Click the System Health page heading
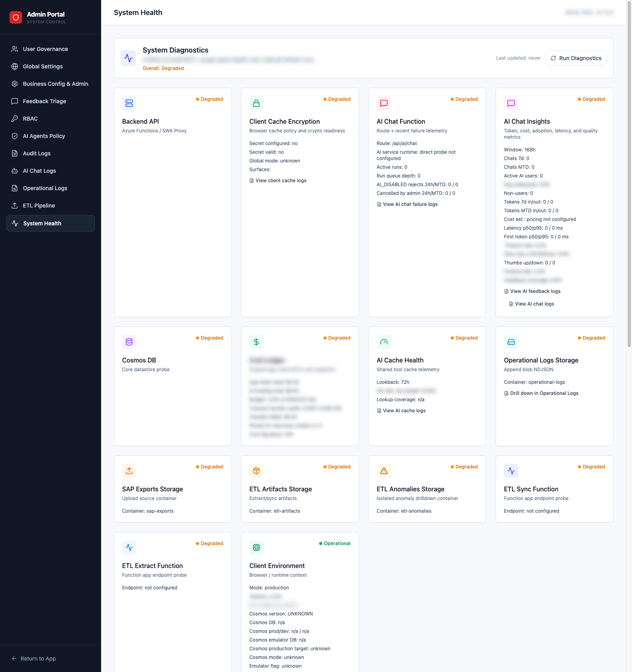This screenshot has height=672, width=632. pyautogui.click(x=138, y=13)
